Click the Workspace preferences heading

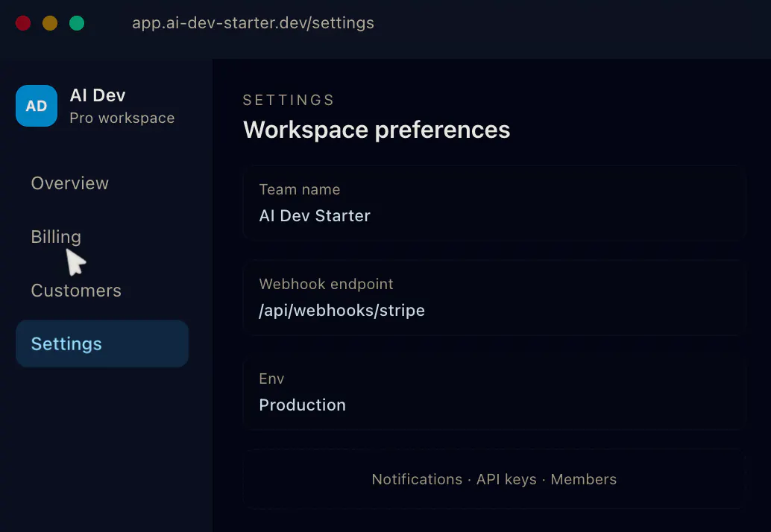[377, 130]
